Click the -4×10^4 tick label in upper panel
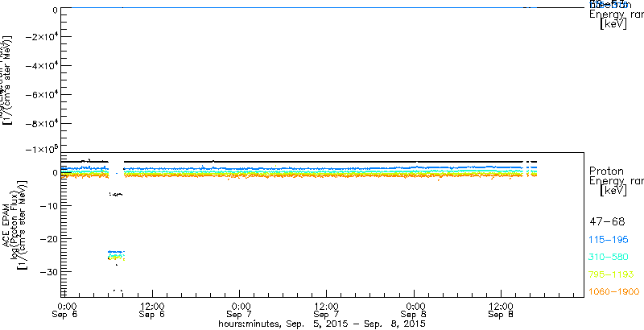644x330 pixels. [41, 65]
